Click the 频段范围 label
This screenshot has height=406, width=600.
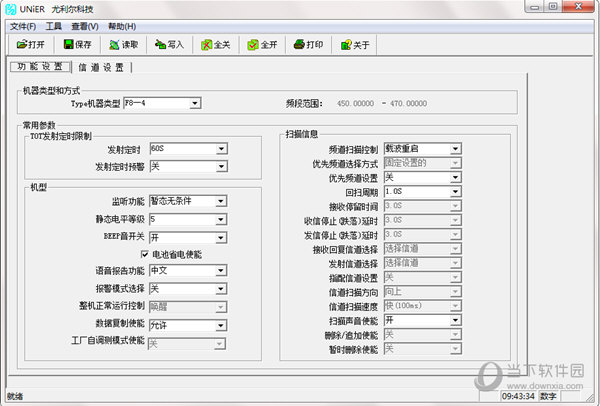tap(304, 103)
